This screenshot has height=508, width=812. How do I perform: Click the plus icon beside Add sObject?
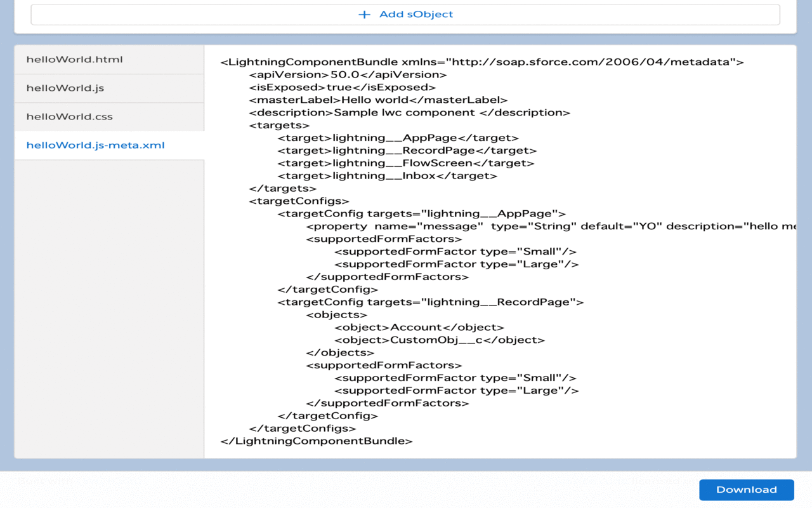click(x=364, y=15)
